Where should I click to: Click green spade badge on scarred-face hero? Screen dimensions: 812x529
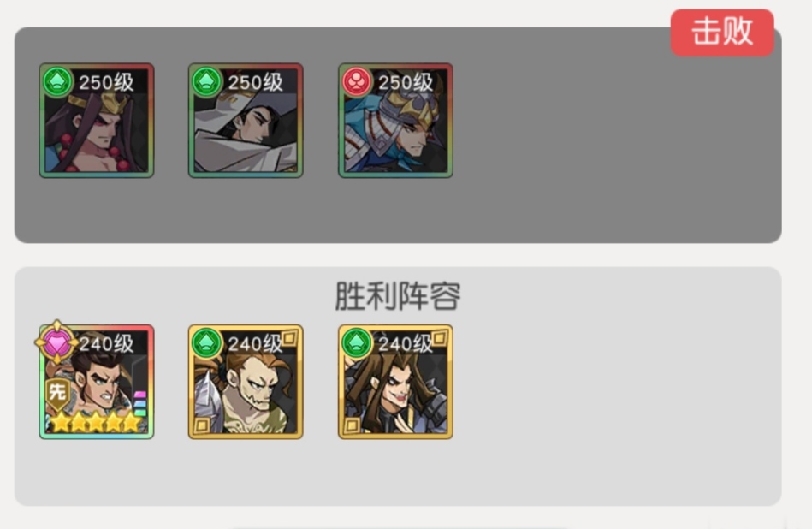click(206, 342)
